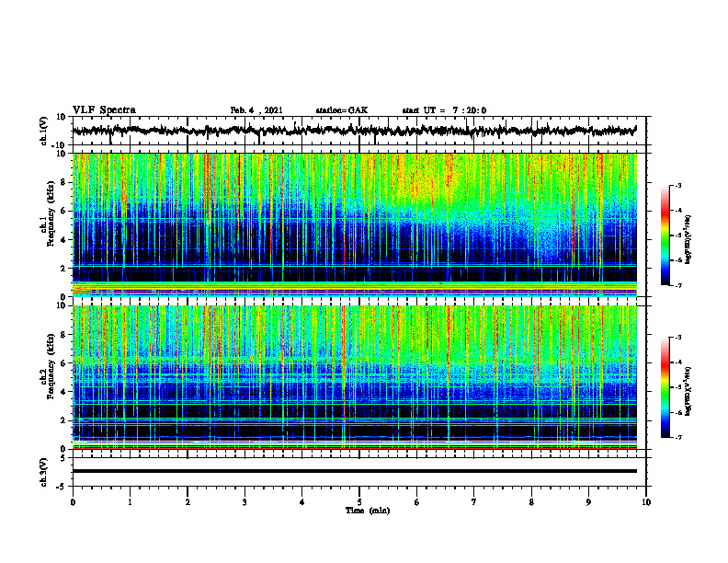Click the 2 kHz tick on ch.1 frequency axis
The height and width of the screenshot is (563, 728).
pyautogui.click(x=63, y=269)
